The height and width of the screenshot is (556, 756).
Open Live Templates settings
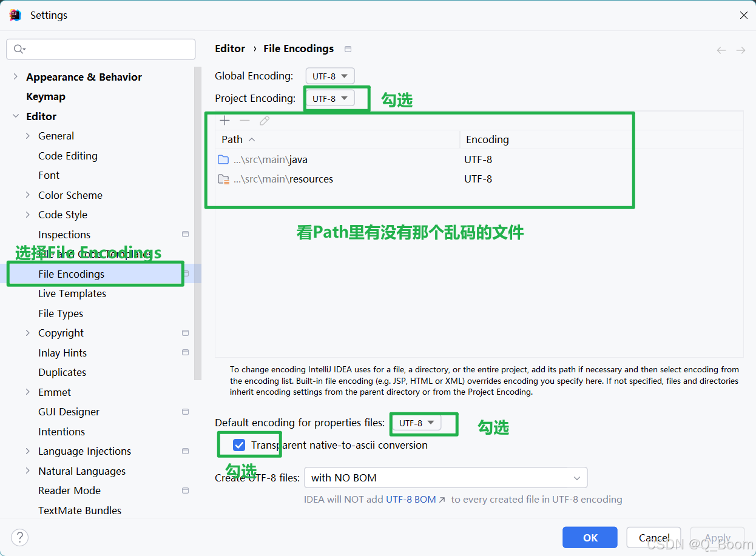72,293
